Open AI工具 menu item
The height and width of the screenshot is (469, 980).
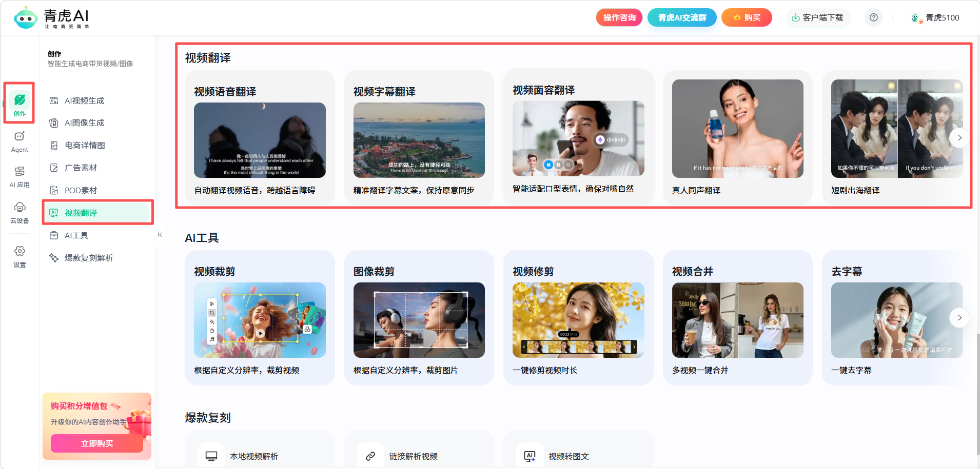tap(96, 235)
